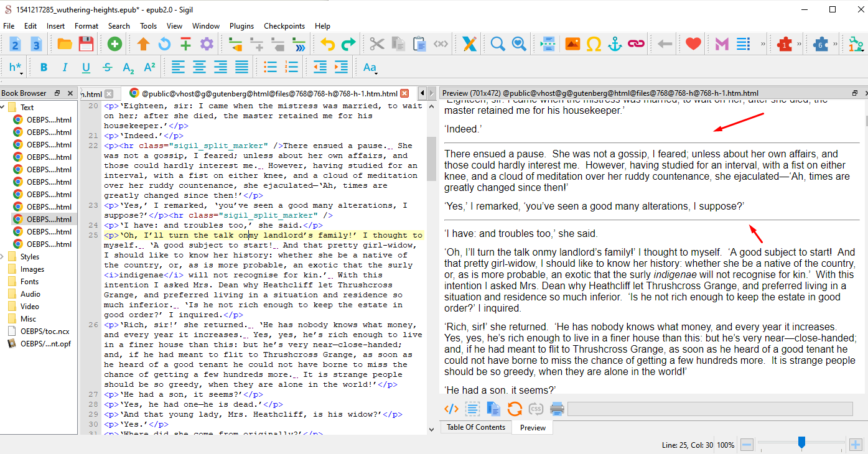Image resolution: width=868 pixels, height=454 pixels.
Task: Toggle Bold formatting button
Action: [44, 67]
